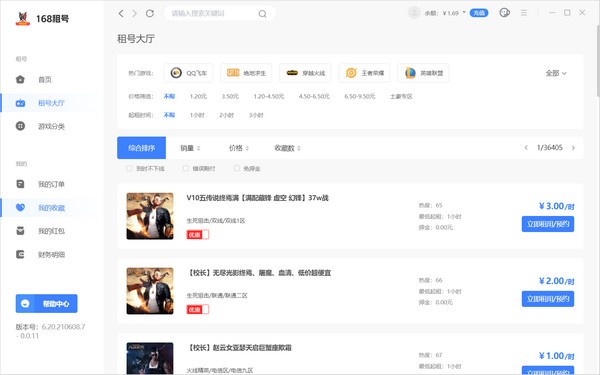Open 我的红包 in the sidebar
The image size is (600, 375).
[x=51, y=231]
